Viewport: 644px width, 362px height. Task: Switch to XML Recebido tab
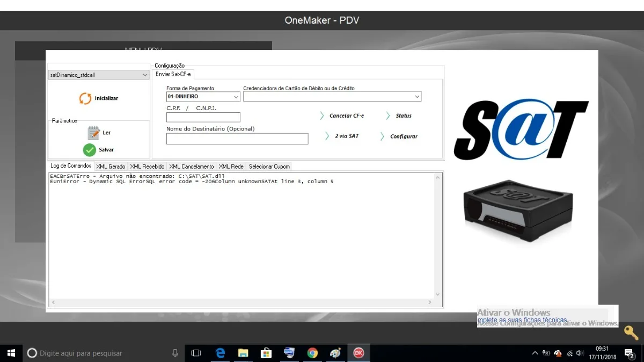147,166
